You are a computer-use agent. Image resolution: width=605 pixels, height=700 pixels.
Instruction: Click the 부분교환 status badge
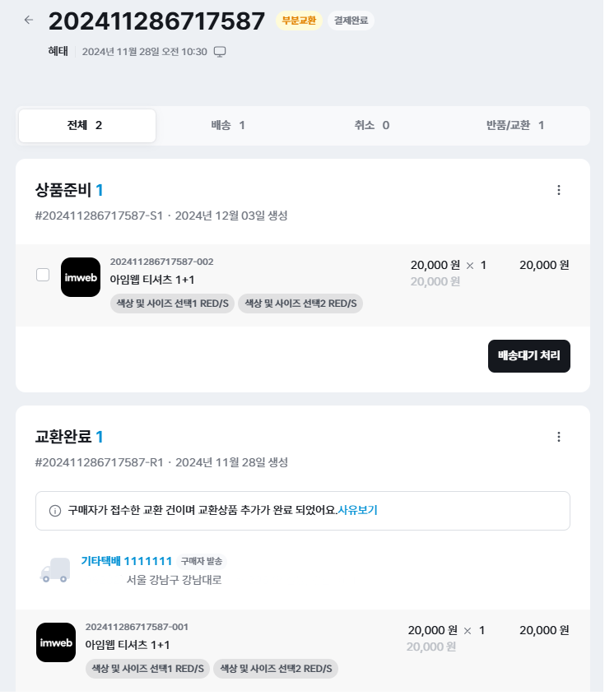(x=299, y=21)
